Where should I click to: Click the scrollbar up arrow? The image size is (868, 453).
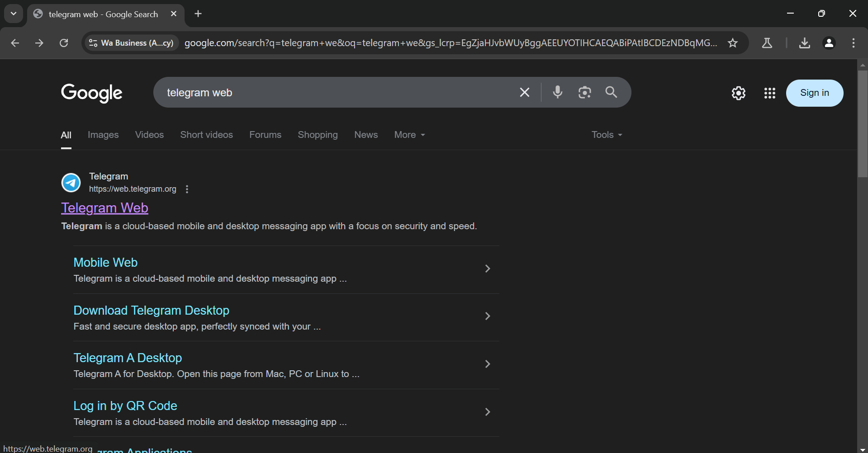[863, 65]
